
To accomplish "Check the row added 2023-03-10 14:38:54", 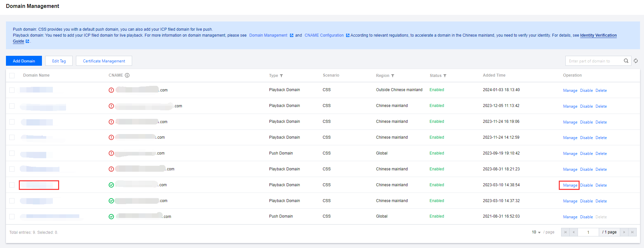I will (x=12, y=185).
